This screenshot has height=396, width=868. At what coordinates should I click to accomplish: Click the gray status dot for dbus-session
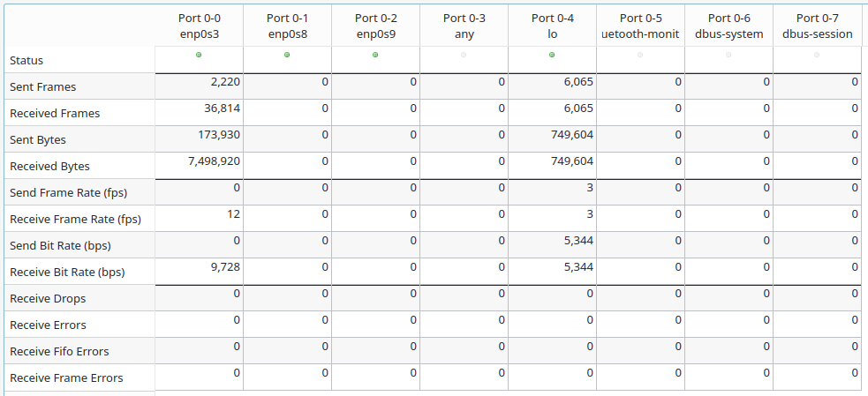[x=817, y=55]
